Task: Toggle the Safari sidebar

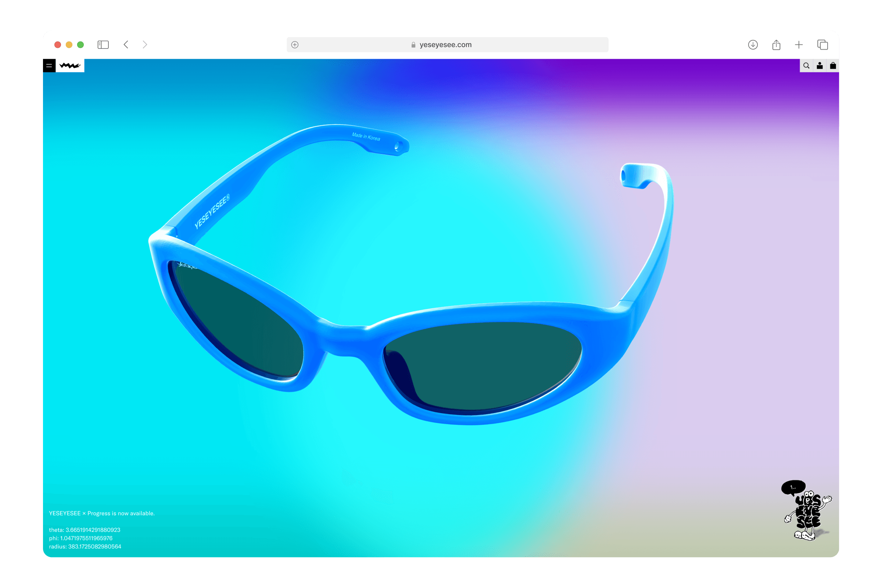Action: point(103,44)
